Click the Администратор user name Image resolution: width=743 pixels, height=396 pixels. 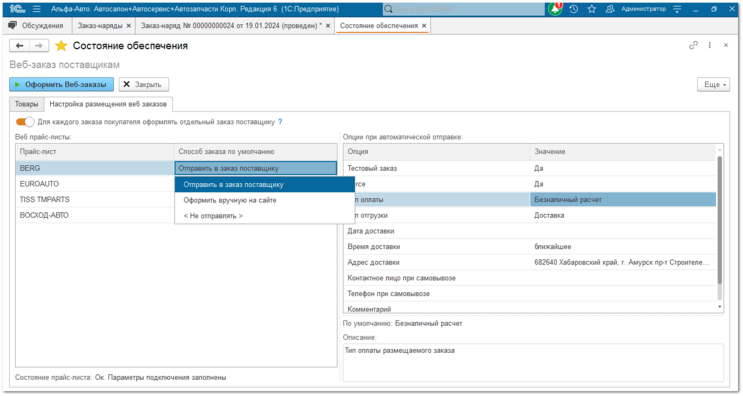[643, 9]
